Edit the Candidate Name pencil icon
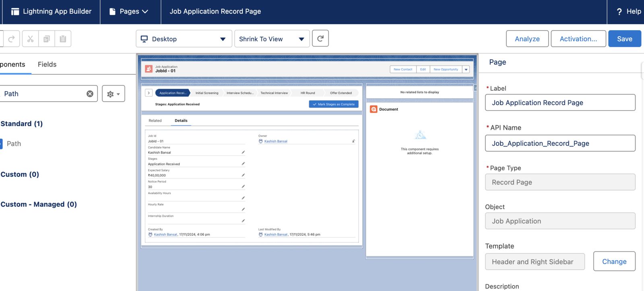Viewport: 644px width, 291px height. point(243,152)
